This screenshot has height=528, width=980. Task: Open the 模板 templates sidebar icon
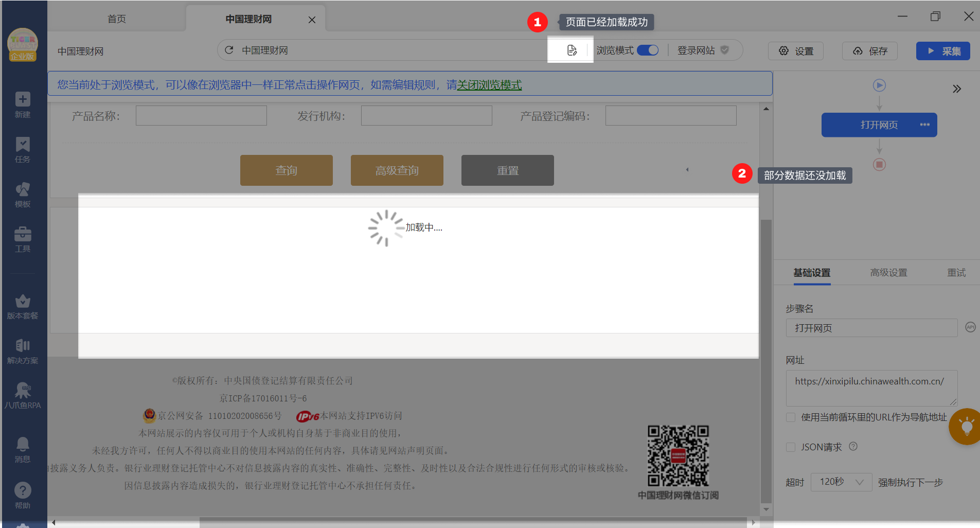coord(23,195)
